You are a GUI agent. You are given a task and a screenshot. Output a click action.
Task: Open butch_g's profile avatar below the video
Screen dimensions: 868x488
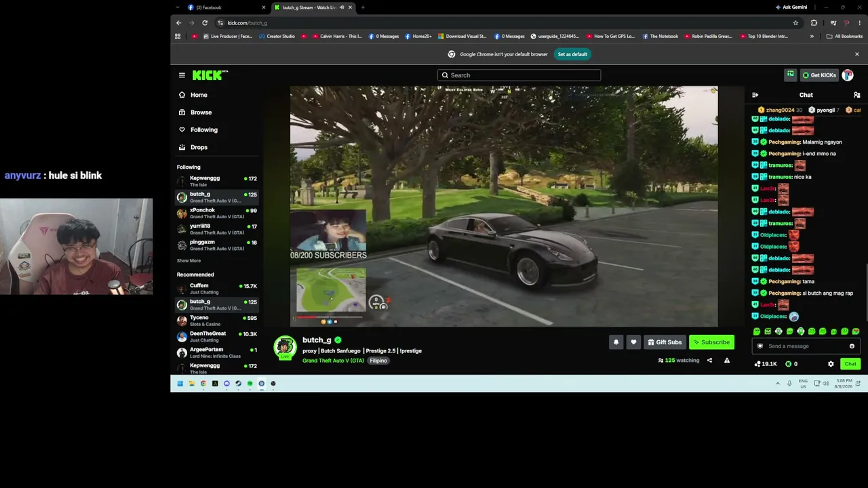coord(285,347)
